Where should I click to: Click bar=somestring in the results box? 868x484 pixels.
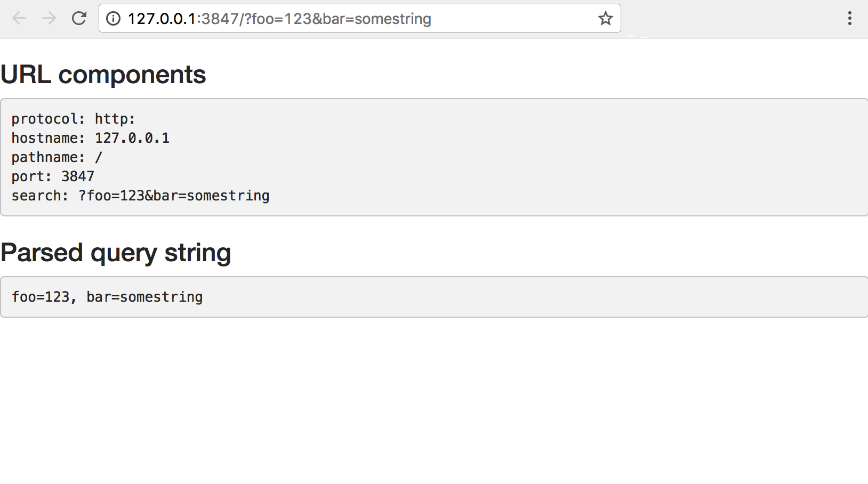(144, 296)
